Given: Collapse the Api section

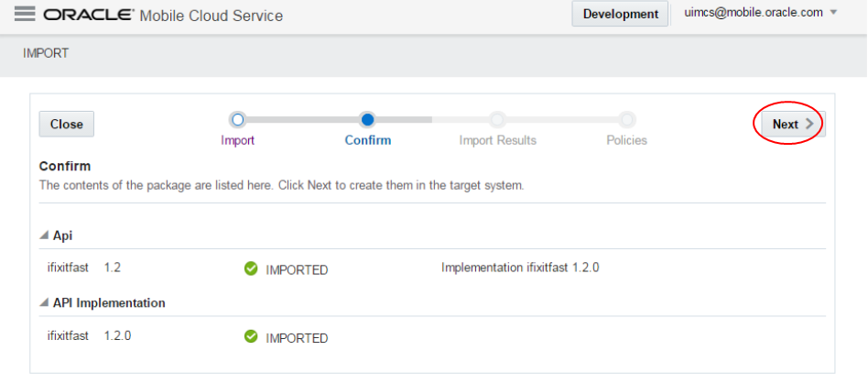Looking at the screenshot, I should pos(45,235).
